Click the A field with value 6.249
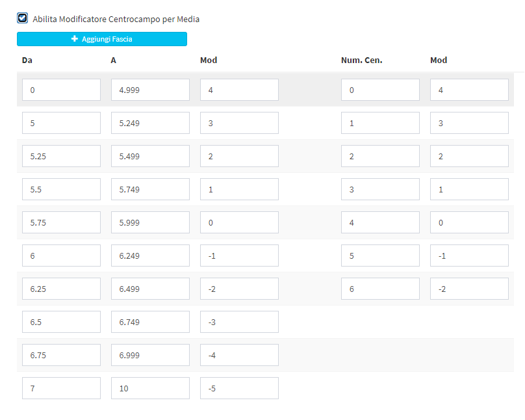The height and width of the screenshot is (420, 525). (x=150, y=256)
